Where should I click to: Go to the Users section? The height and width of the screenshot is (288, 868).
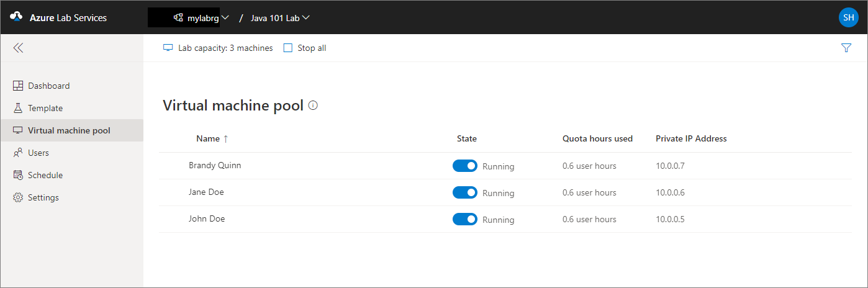coord(38,153)
